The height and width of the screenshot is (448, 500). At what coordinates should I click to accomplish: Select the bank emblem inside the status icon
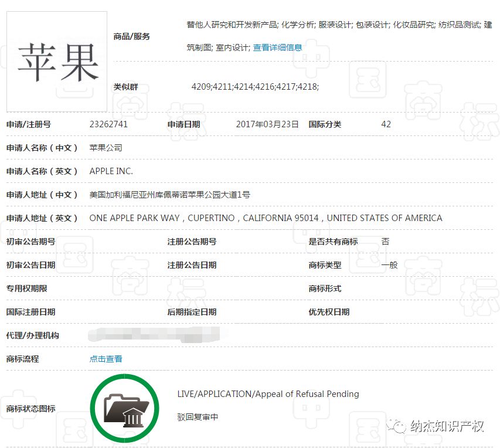pos(134,417)
